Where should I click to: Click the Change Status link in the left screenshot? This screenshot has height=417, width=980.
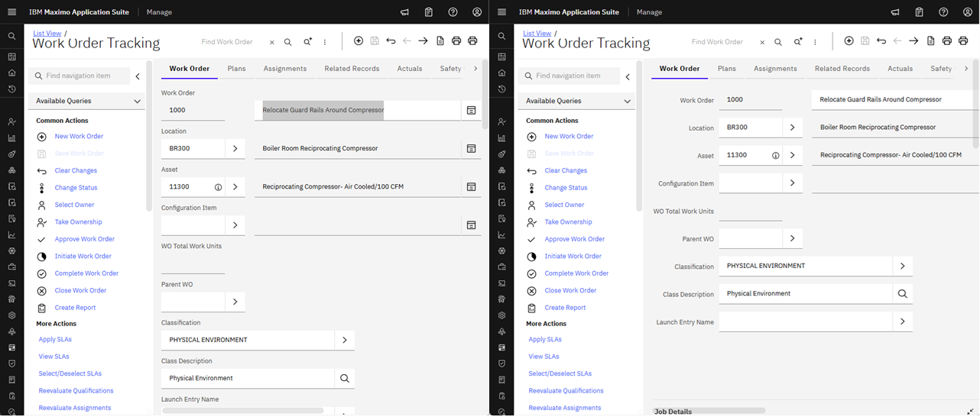click(76, 188)
